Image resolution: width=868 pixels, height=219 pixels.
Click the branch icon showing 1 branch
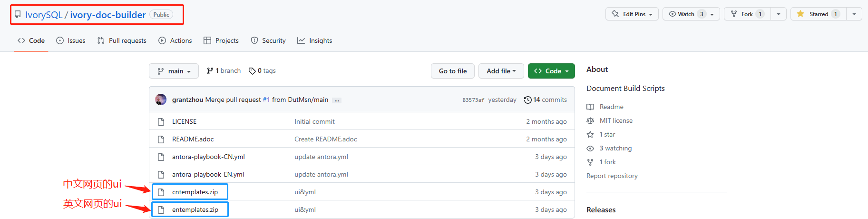pos(210,71)
